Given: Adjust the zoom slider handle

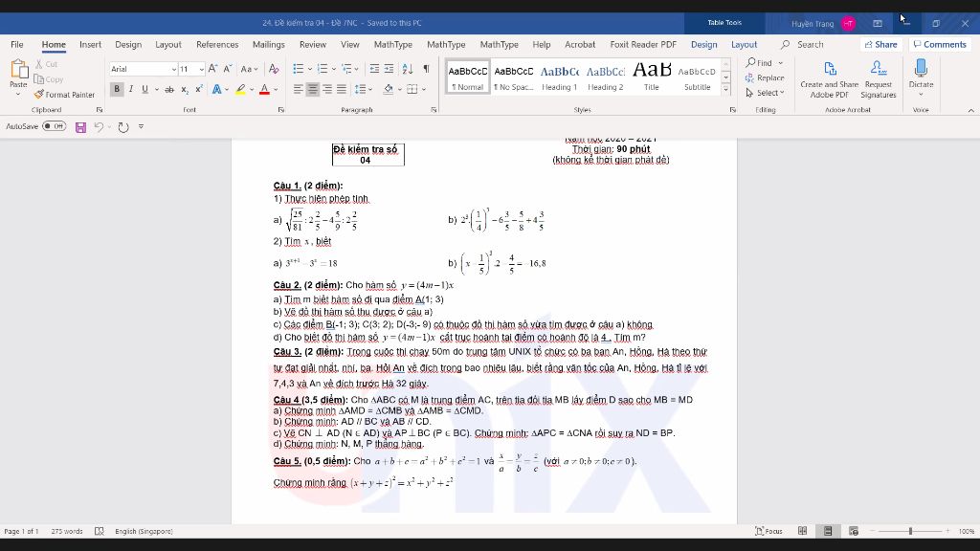Looking at the screenshot, I should [911, 531].
